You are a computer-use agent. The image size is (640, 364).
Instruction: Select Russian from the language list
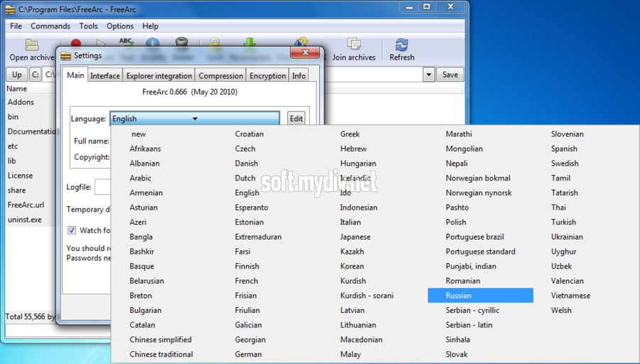tap(481, 296)
